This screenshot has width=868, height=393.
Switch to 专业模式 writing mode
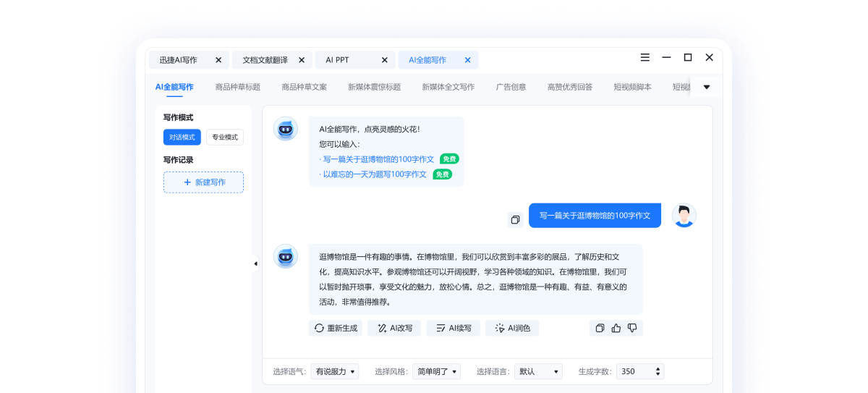[225, 137]
